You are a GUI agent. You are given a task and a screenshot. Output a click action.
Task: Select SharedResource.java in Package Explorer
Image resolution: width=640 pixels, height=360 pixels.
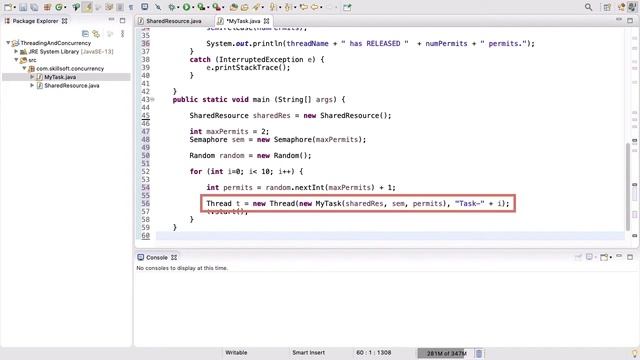pos(72,85)
